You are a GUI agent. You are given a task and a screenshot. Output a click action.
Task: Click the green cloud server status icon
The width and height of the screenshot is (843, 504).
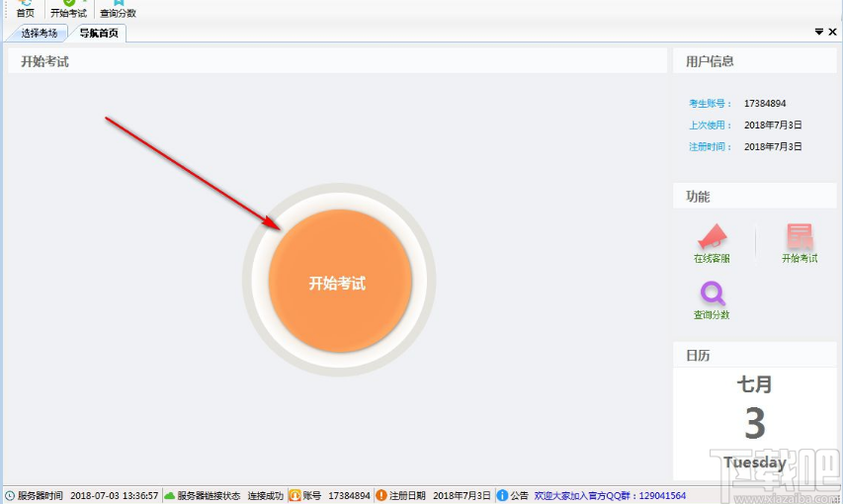click(169, 495)
